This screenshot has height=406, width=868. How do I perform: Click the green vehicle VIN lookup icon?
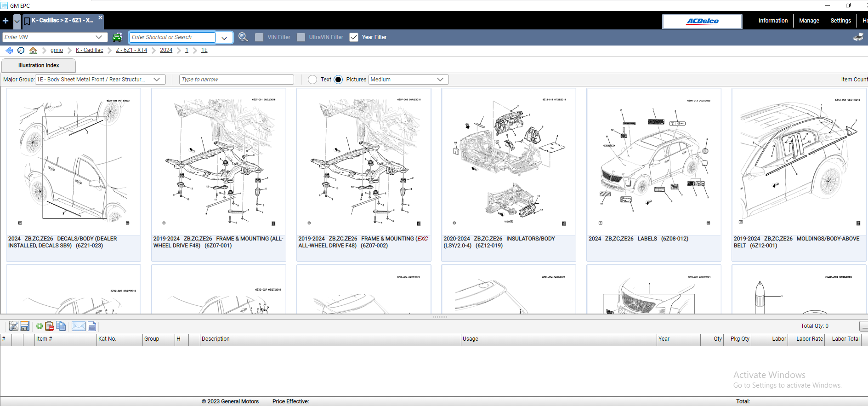pyautogui.click(x=118, y=37)
